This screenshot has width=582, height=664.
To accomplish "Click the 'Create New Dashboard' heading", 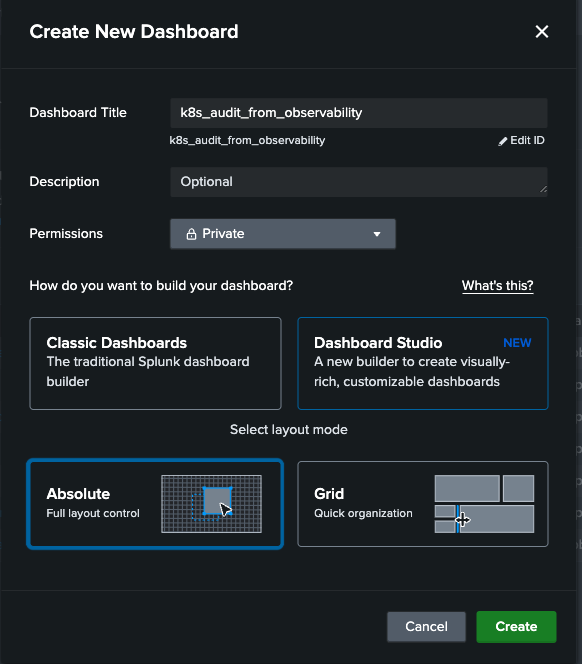I will [x=134, y=32].
